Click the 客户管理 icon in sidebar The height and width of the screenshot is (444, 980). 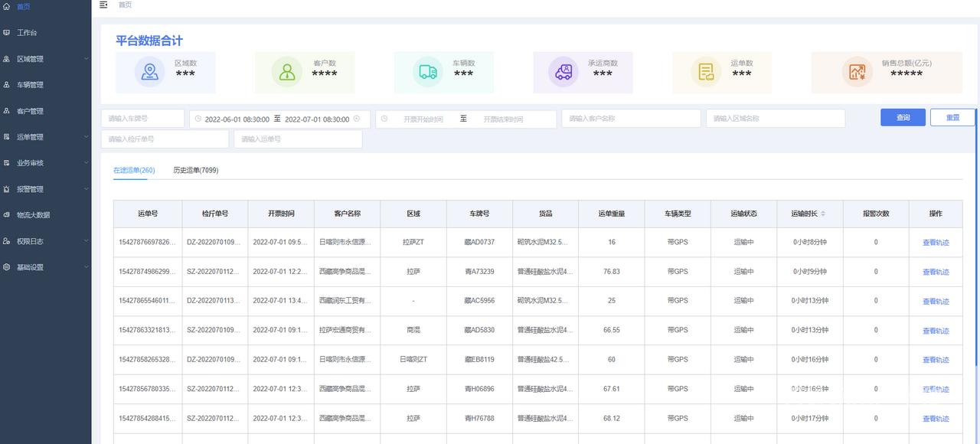click(6, 111)
